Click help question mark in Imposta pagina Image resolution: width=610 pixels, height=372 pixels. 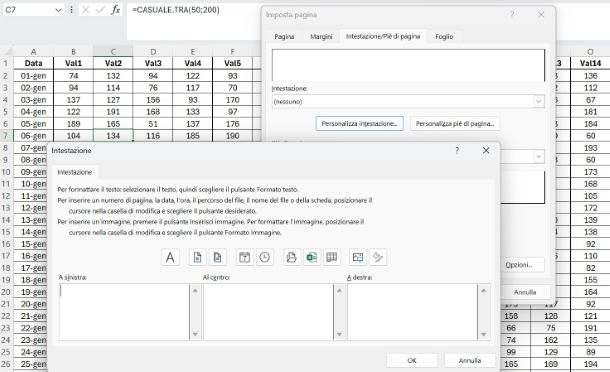coord(512,14)
